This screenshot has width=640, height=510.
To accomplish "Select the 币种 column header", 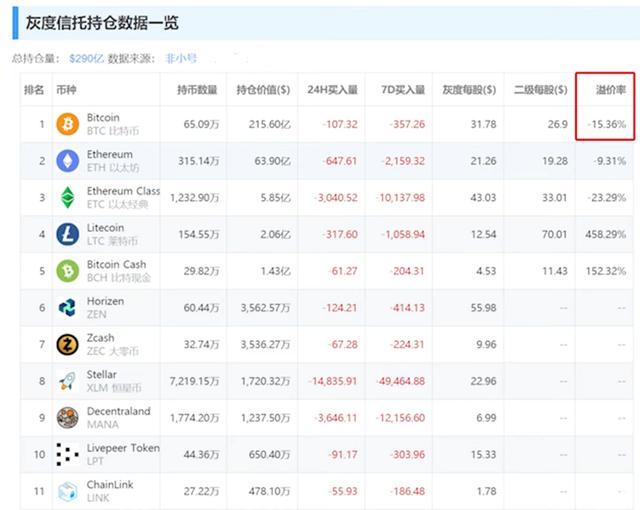I will pos(66,90).
